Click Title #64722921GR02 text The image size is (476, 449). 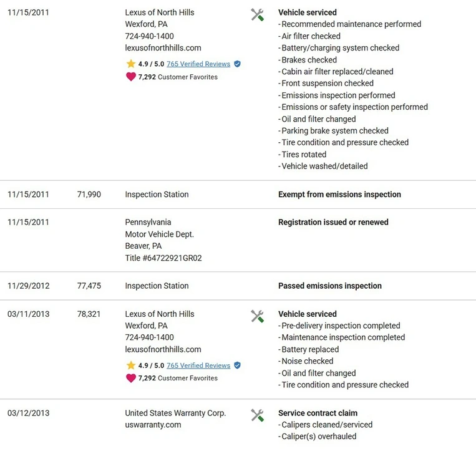[x=163, y=258]
